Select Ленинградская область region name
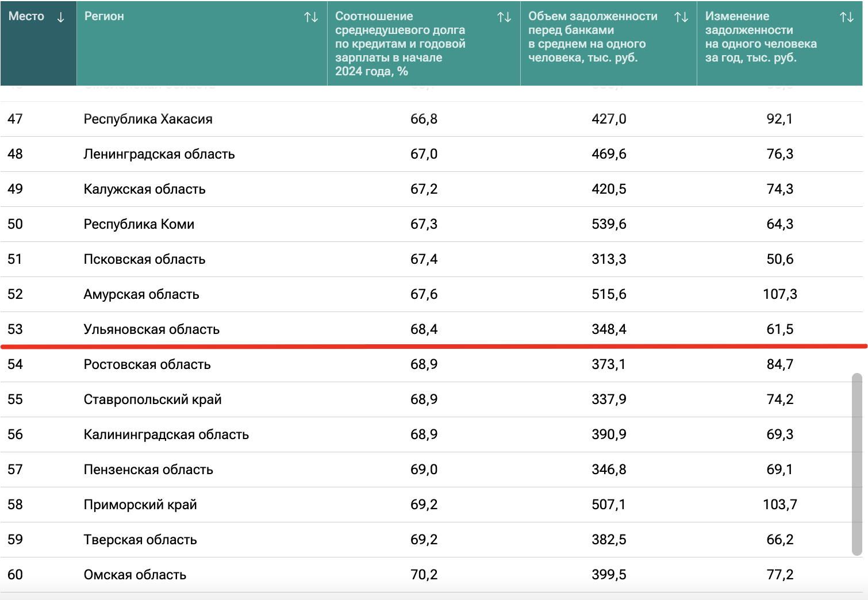This screenshot has height=600, width=868. point(159,154)
